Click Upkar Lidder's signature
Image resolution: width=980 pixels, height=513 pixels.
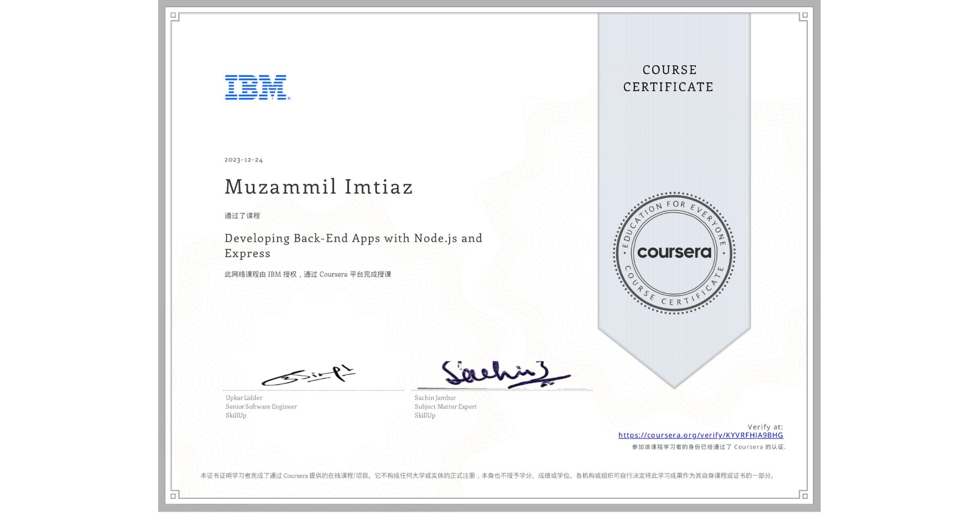309,375
